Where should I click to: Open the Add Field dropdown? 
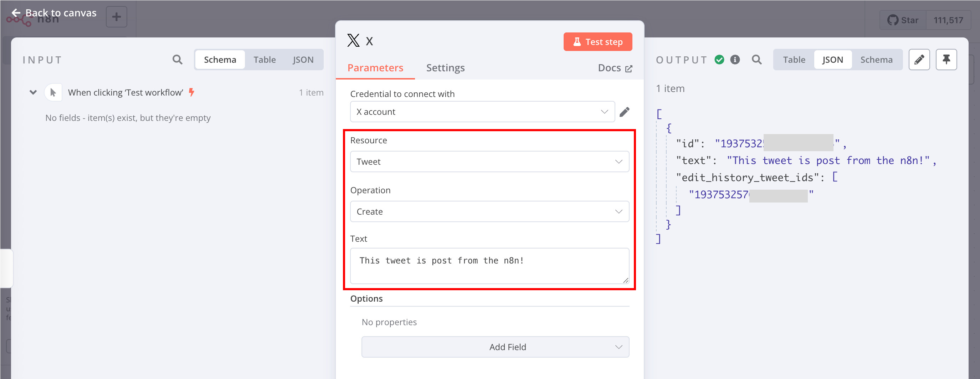[495, 347]
